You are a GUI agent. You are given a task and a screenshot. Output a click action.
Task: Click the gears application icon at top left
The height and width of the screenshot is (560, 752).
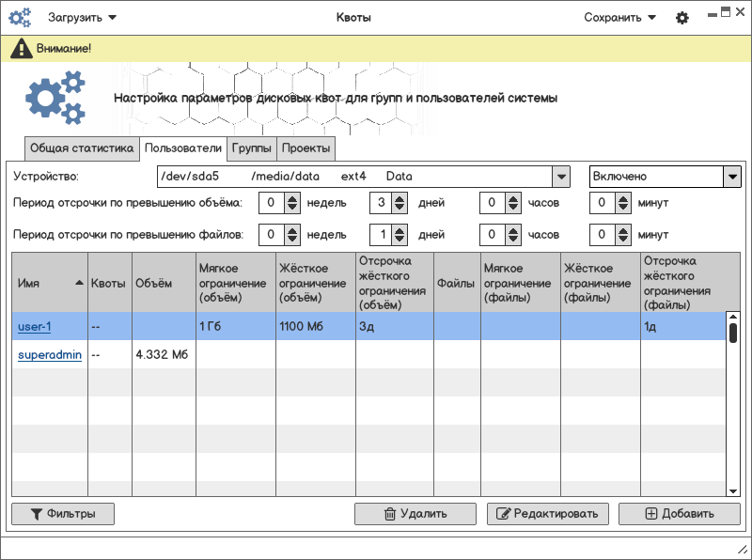pyautogui.click(x=20, y=18)
